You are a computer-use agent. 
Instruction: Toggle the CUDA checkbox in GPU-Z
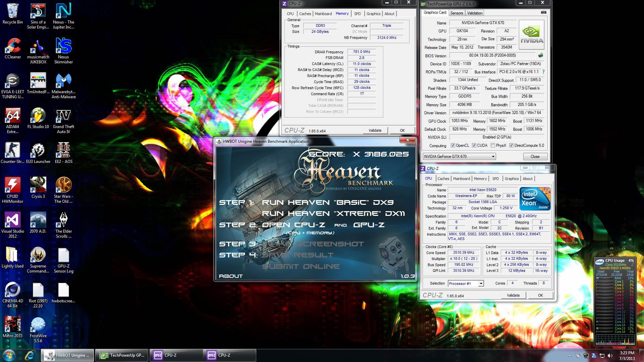[x=474, y=145]
